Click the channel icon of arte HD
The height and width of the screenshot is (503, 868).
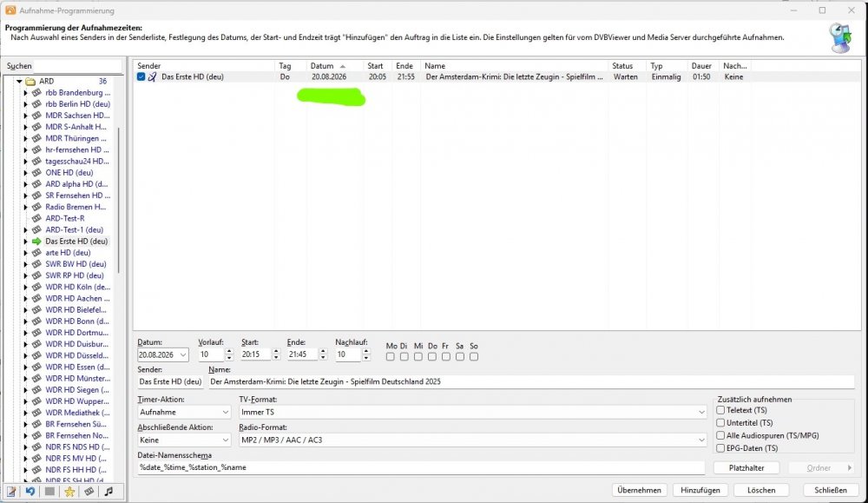pyautogui.click(x=36, y=253)
